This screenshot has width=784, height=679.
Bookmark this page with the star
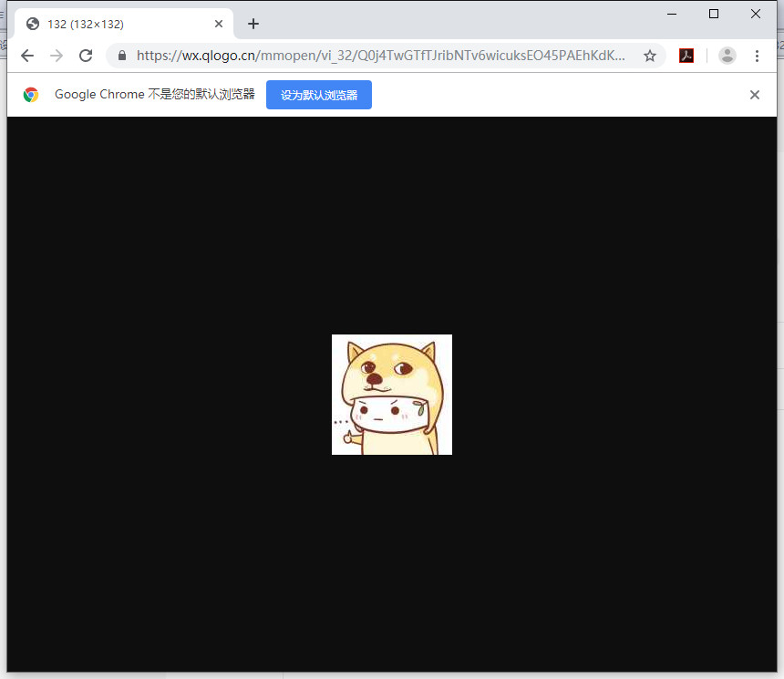(x=649, y=56)
